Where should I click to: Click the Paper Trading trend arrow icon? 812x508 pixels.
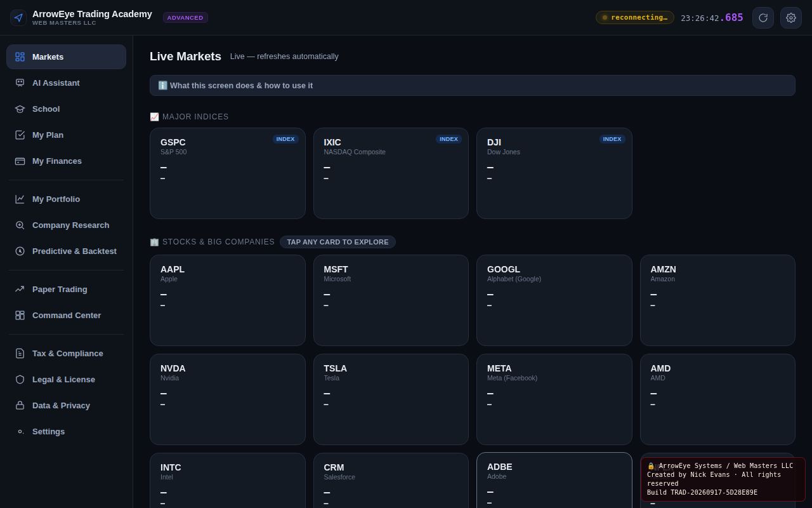coord(20,290)
